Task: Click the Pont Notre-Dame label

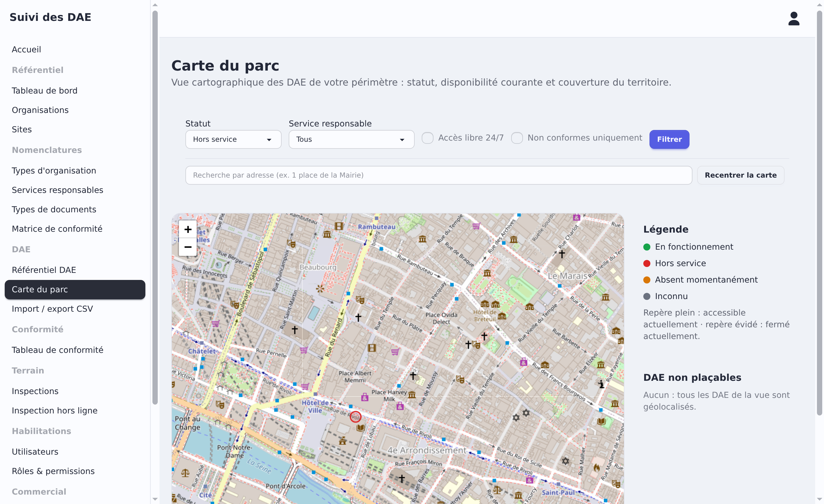Action: click(x=235, y=451)
